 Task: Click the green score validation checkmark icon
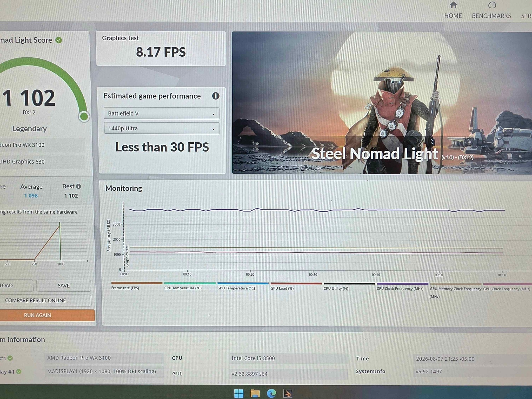tap(59, 40)
